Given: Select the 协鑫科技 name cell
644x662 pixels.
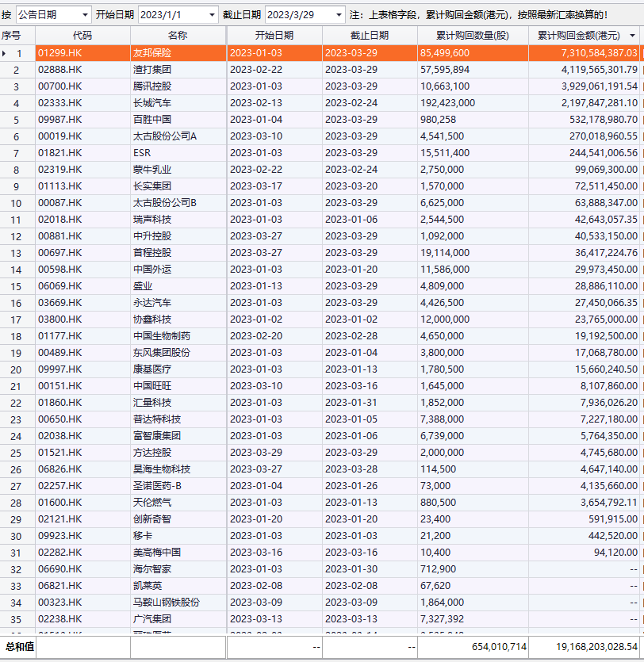Looking at the screenshot, I should coord(178,320).
